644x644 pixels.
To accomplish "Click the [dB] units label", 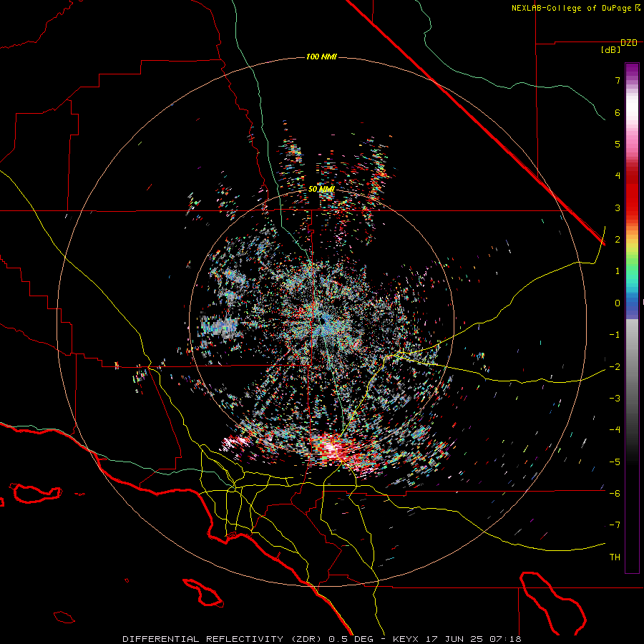I will [611, 49].
